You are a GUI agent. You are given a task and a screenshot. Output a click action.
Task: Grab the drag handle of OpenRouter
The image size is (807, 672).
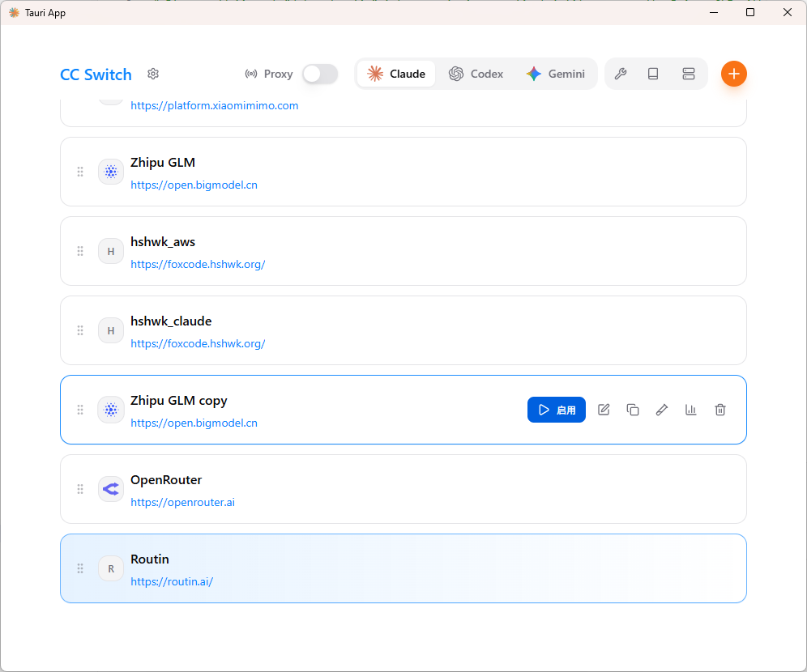[x=80, y=489]
